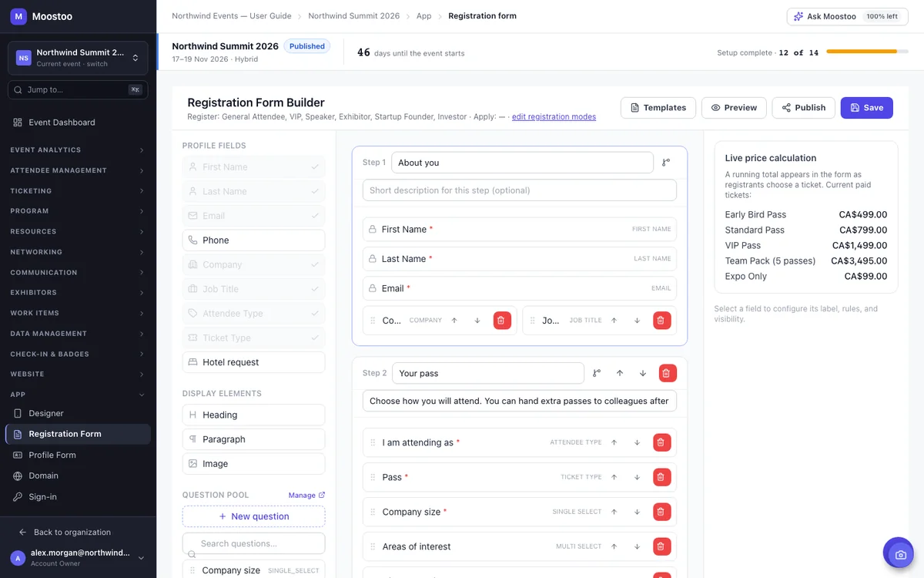The image size is (924, 578).
Task: Click the setup complete progress bar
Action: coord(868,52)
